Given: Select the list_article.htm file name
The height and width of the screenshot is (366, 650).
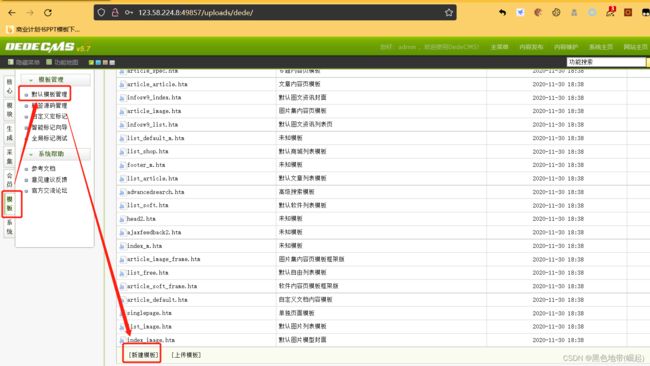Looking at the screenshot, I should point(153,179).
